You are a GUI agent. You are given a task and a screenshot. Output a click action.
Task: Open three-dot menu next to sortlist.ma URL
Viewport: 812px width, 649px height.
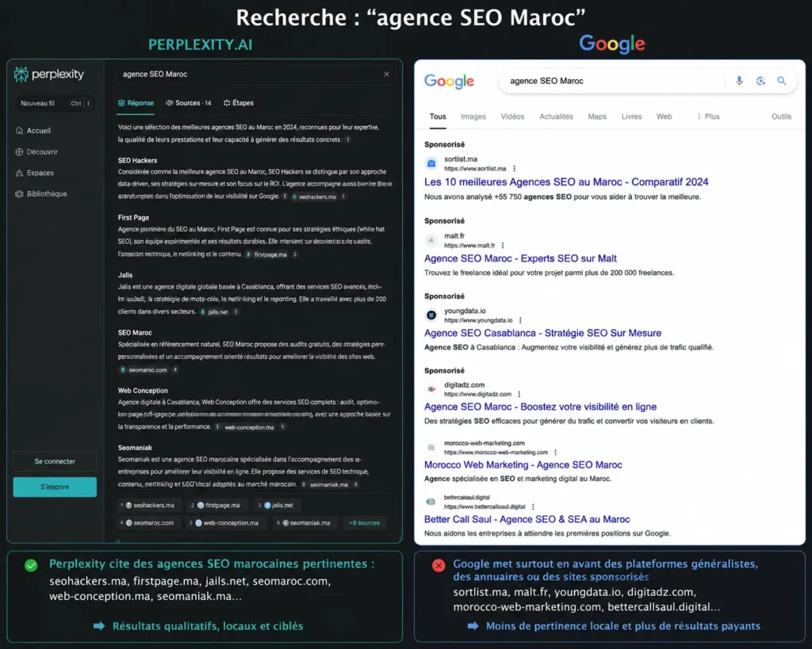(514, 169)
